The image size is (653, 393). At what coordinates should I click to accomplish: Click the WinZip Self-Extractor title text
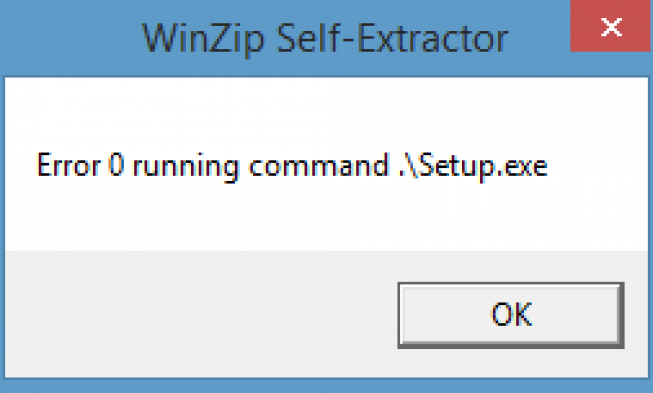click(x=325, y=38)
